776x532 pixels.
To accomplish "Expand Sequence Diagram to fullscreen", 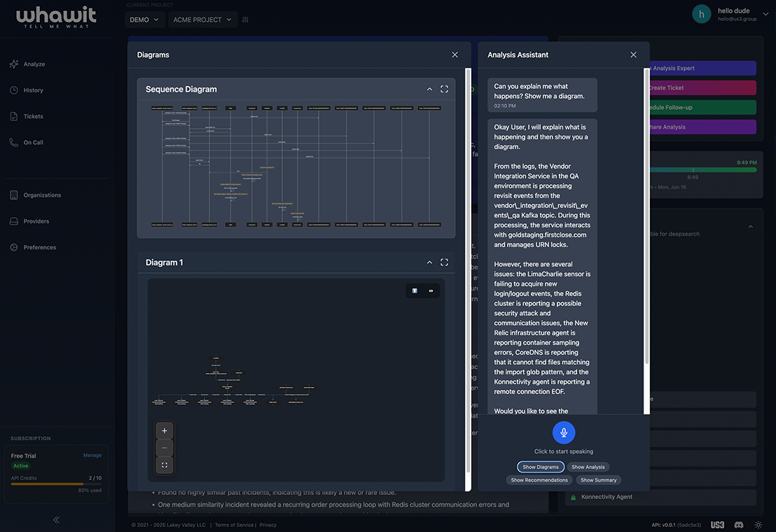I will point(445,90).
